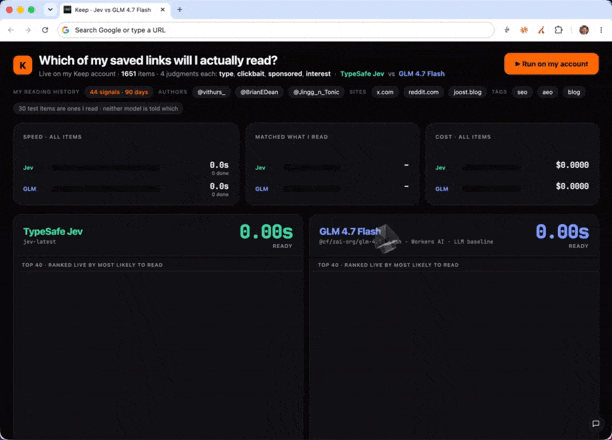Click the TypeSafe Jev link in subtitle
This screenshot has width=612, height=440.
(x=362, y=74)
